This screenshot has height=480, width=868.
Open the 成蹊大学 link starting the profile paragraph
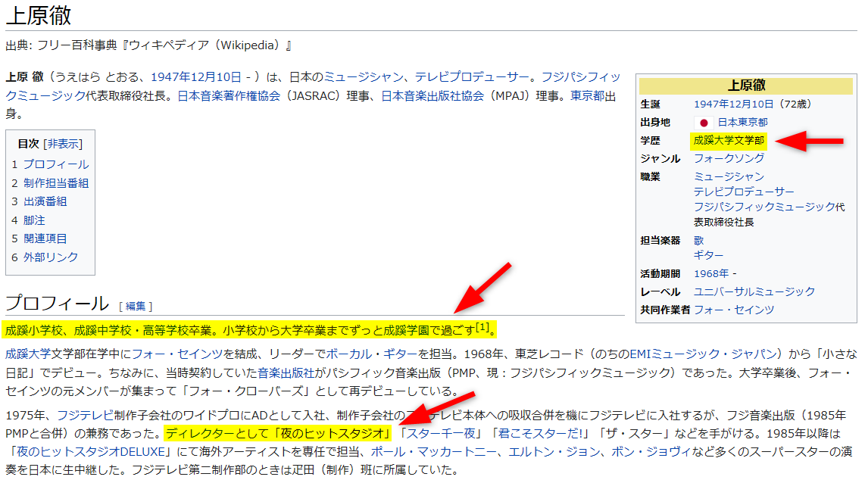coord(28,354)
